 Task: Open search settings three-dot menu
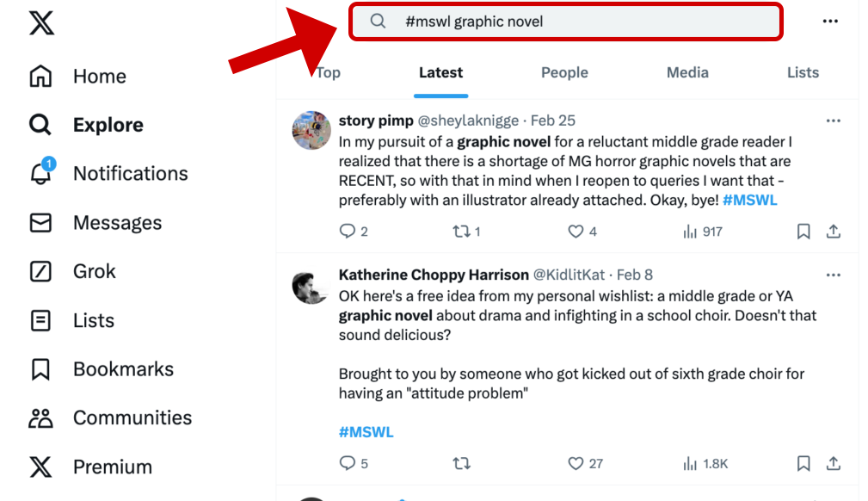pyautogui.click(x=830, y=22)
